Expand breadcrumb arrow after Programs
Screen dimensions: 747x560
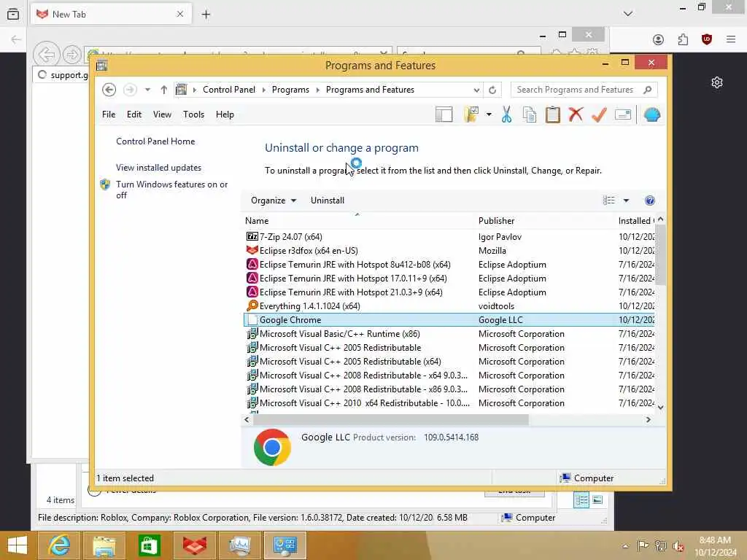318,90
